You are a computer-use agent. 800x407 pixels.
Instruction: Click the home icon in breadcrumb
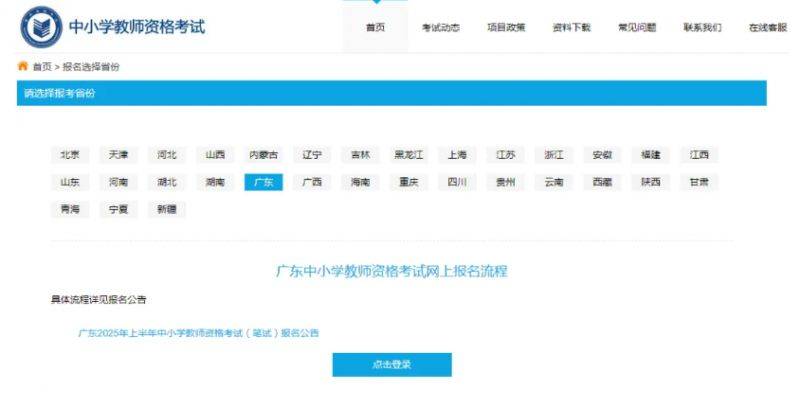click(x=23, y=66)
